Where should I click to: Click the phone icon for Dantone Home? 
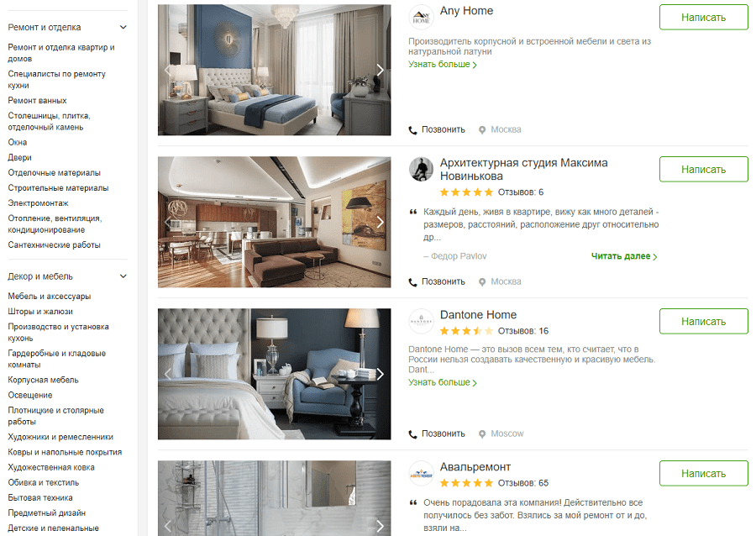(x=412, y=434)
